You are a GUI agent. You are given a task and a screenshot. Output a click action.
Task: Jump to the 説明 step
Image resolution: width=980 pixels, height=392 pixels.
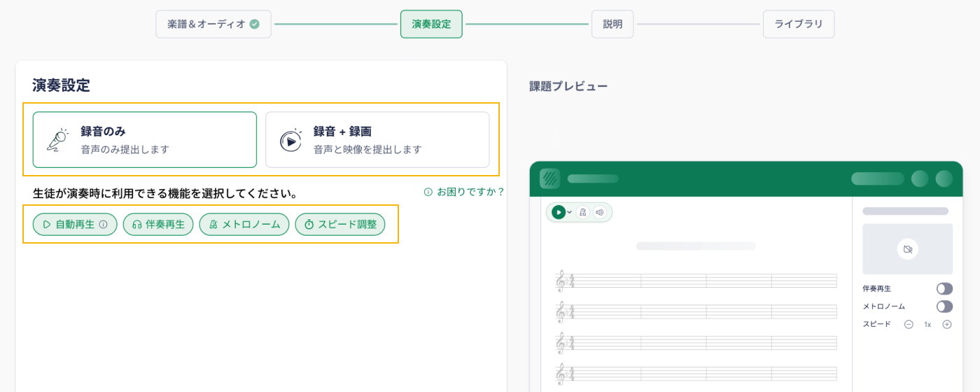coord(612,24)
